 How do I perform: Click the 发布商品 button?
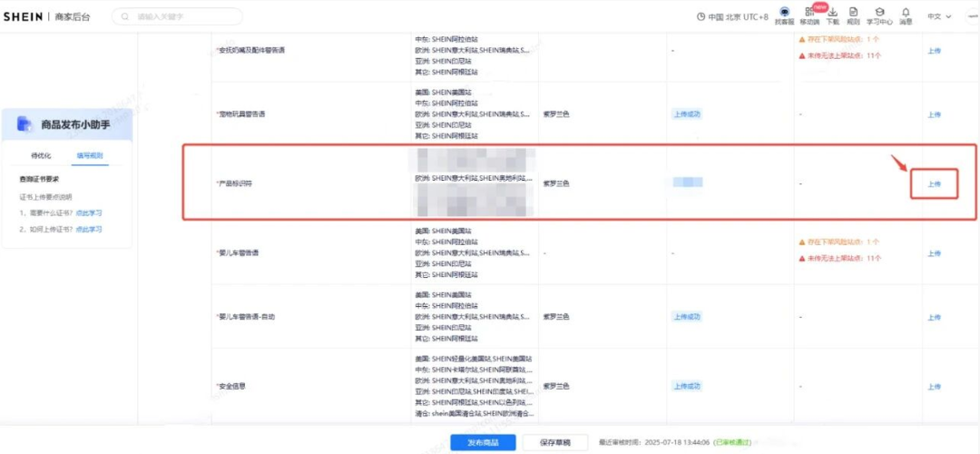point(483,443)
